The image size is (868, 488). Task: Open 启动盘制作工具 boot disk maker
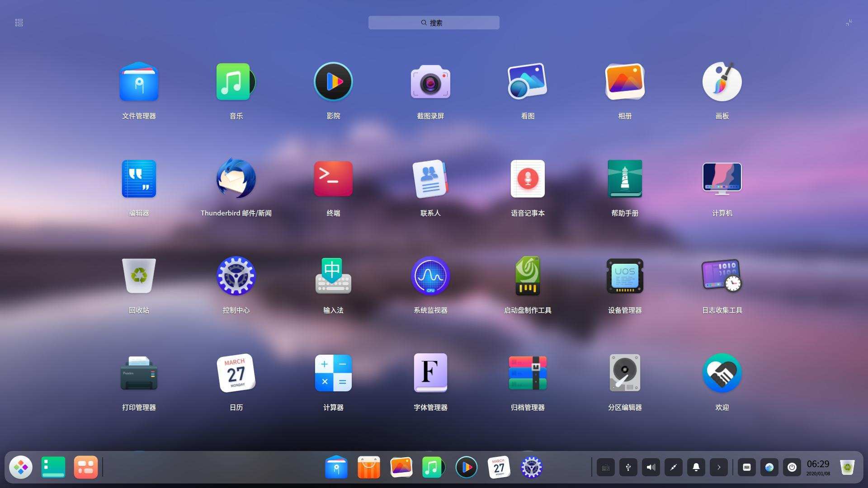(528, 276)
